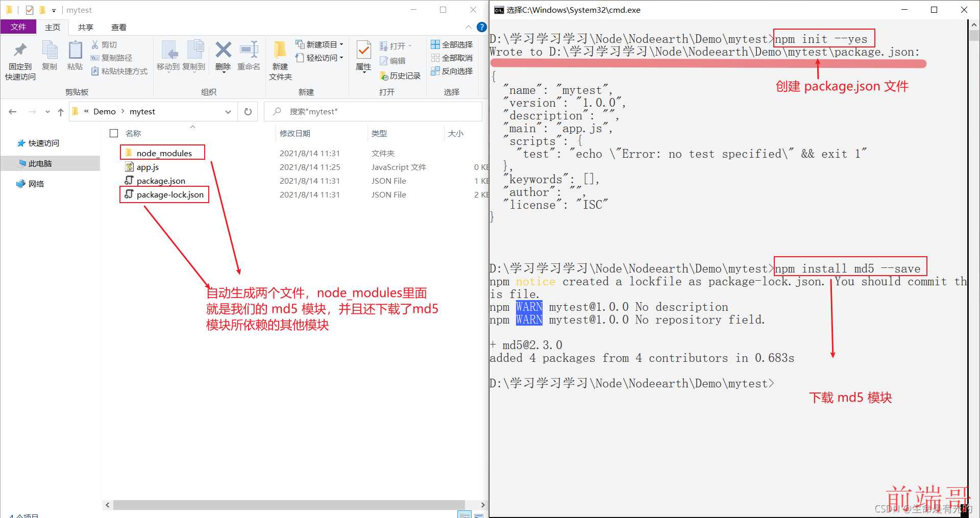Screen dimensions: 980x518
Task: Expand the Open (打开) dropdown arrow
Action: tap(410, 46)
